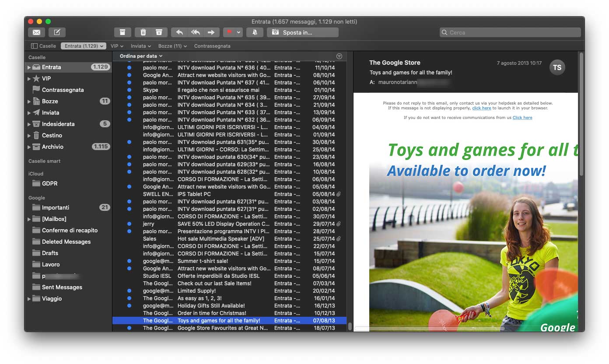Image resolution: width=609 pixels, height=364 pixels.
Task: Follow the "click here" launch in browser link
Action: [x=481, y=108]
